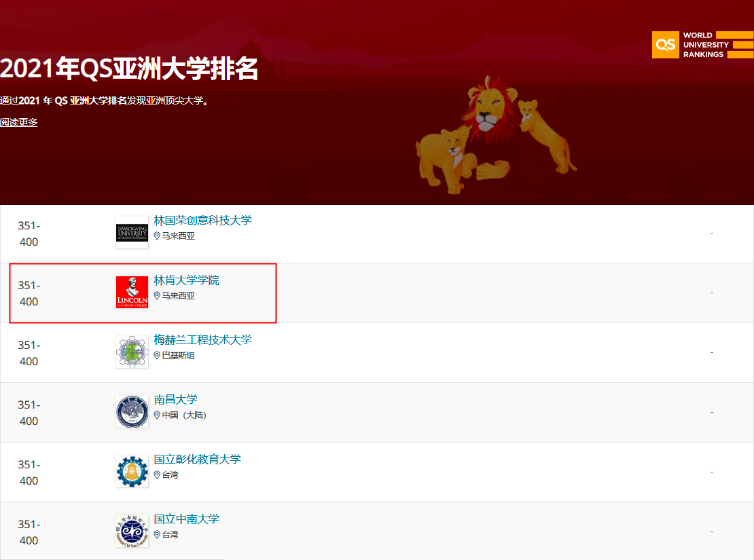Open the 阅读更多 link

[19, 122]
